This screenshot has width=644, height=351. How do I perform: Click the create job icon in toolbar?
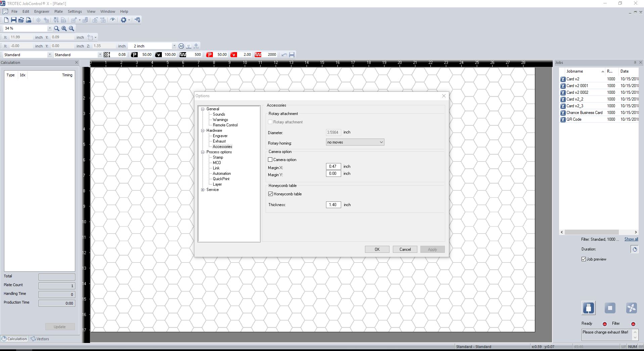tap(74, 20)
